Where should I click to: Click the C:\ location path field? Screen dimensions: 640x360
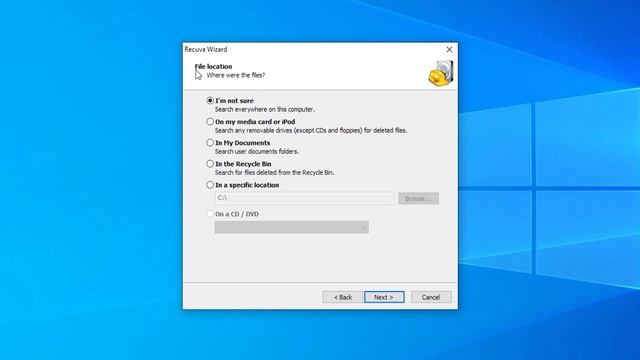coord(304,198)
